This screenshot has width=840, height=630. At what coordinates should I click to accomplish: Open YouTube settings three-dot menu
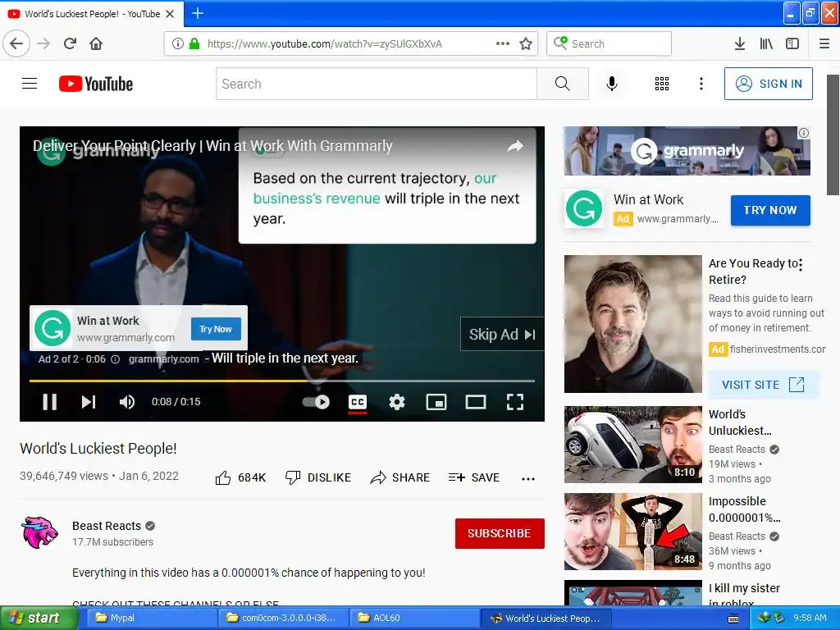coord(701,84)
